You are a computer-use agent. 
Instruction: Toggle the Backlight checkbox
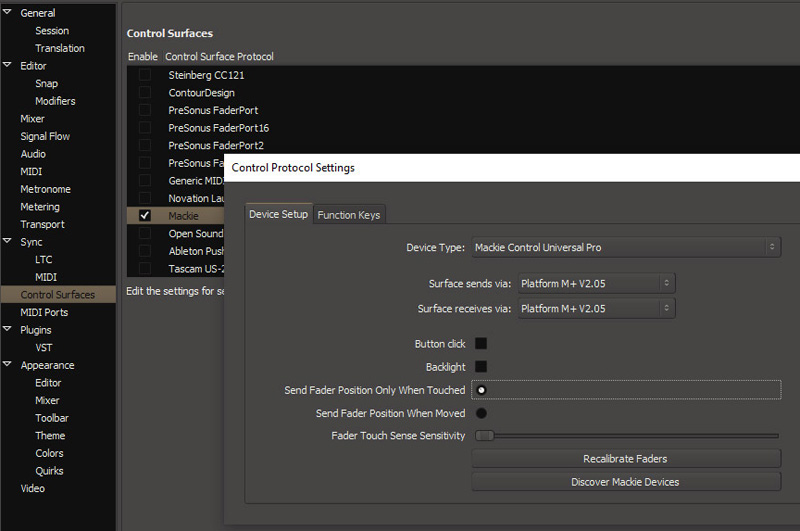(481, 367)
